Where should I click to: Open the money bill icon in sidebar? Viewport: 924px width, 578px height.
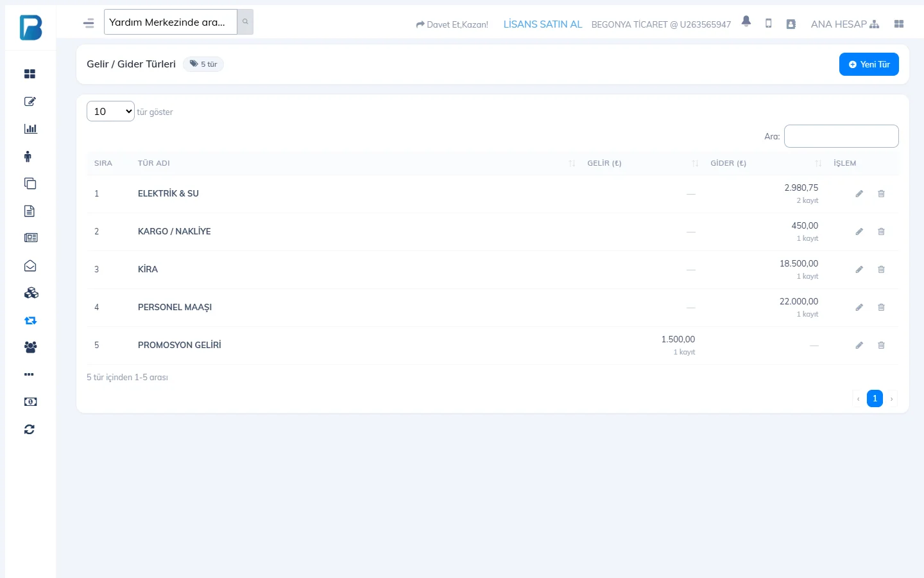30,402
